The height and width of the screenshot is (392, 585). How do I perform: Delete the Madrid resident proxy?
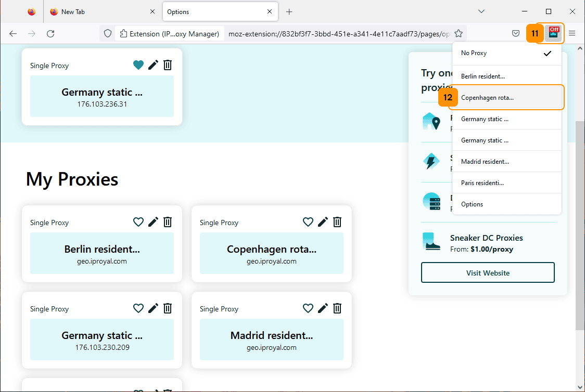coord(337,308)
